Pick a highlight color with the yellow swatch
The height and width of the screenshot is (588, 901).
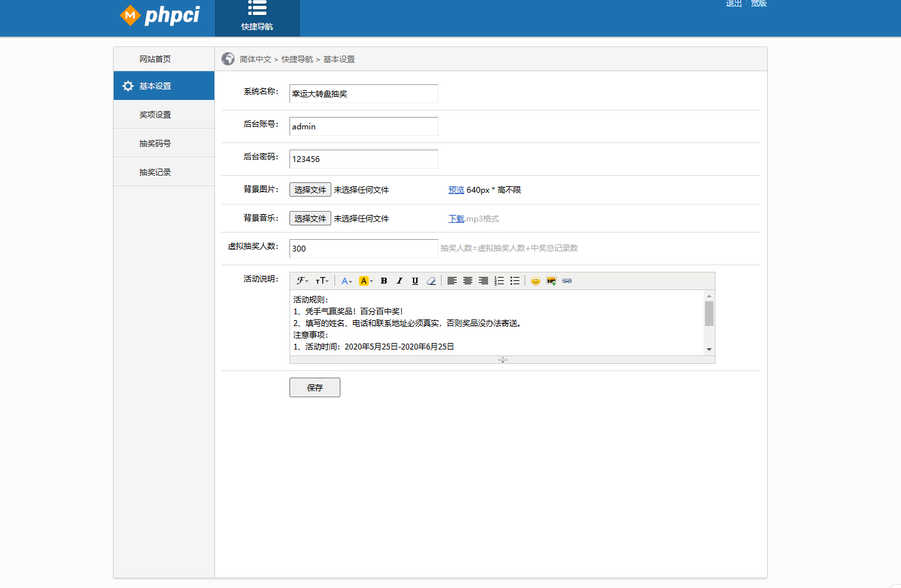365,280
